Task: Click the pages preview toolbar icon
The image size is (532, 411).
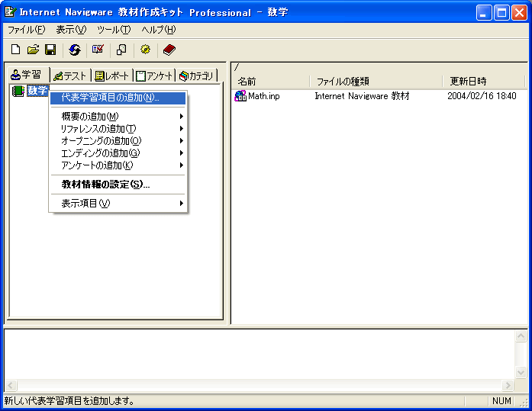Action: (121, 50)
